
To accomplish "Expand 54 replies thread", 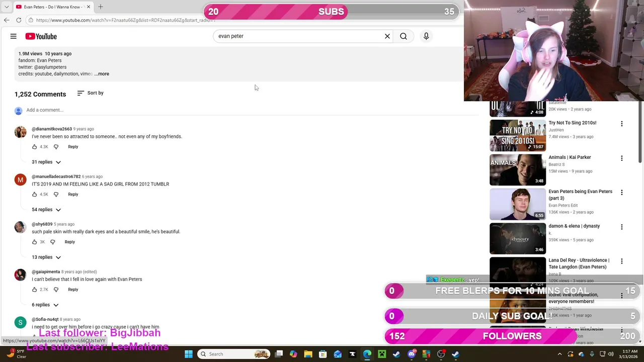I will coord(46,210).
